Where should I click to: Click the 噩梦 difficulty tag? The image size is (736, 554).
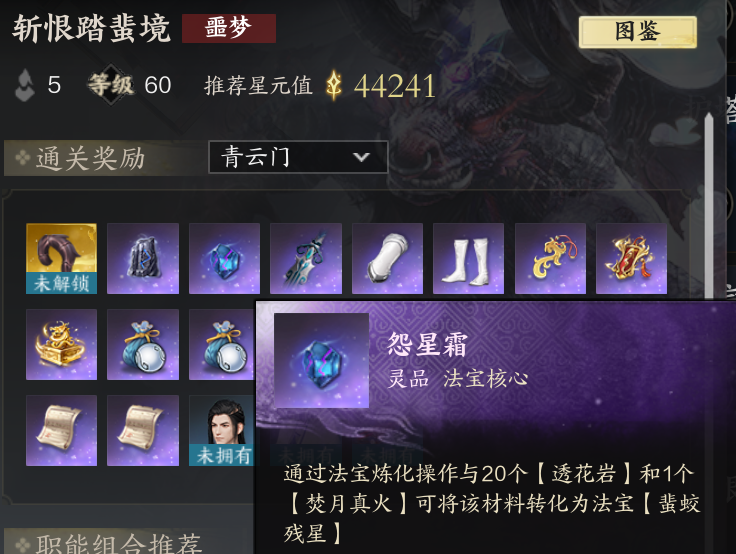(229, 28)
